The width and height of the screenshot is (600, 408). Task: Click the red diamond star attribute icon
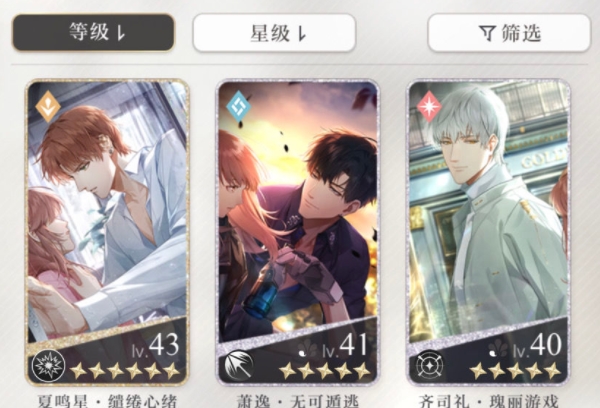coord(429,106)
